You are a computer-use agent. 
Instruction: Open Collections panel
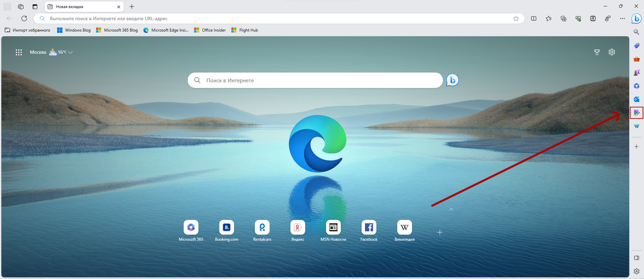[563, 18]
